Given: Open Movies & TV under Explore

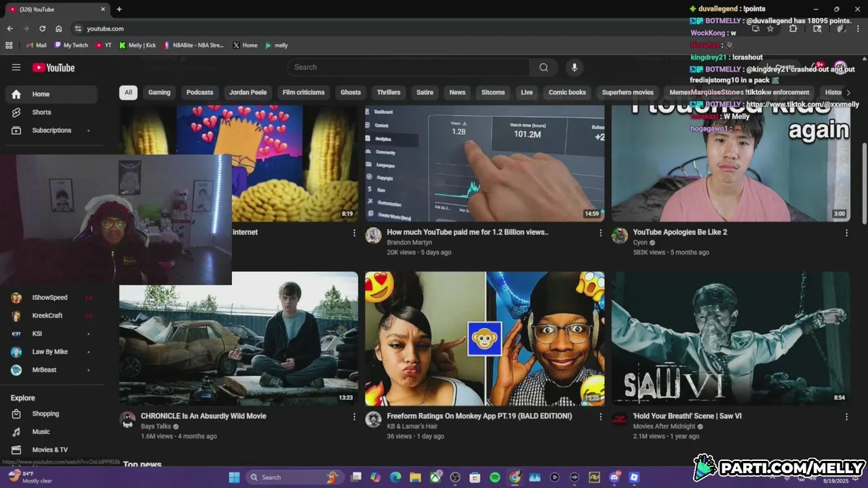Looking at the screenshot, I should (52, 449).
